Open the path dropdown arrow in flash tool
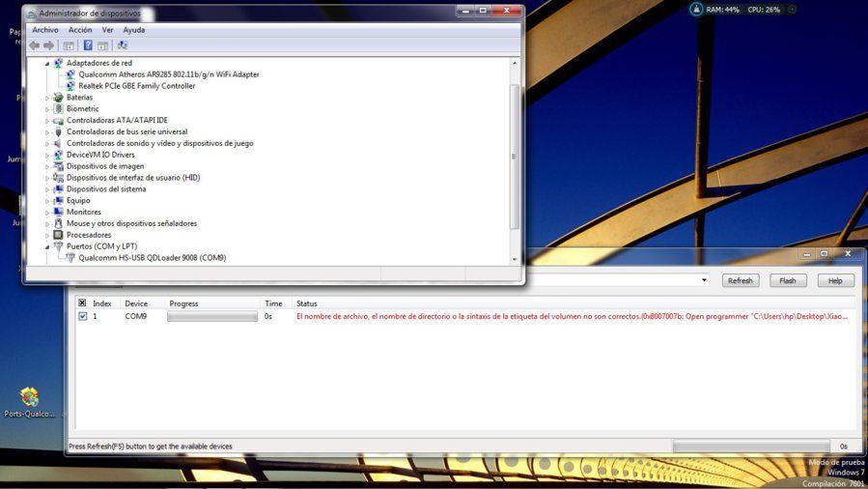Viewport: 868px width, 489px height. [704, 280]
